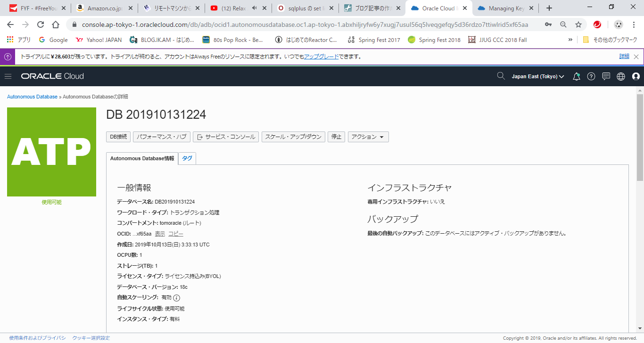644x343 pixels.
Task: Click the 使用条件およびプライバシ footer link
Action: (38, 338)
